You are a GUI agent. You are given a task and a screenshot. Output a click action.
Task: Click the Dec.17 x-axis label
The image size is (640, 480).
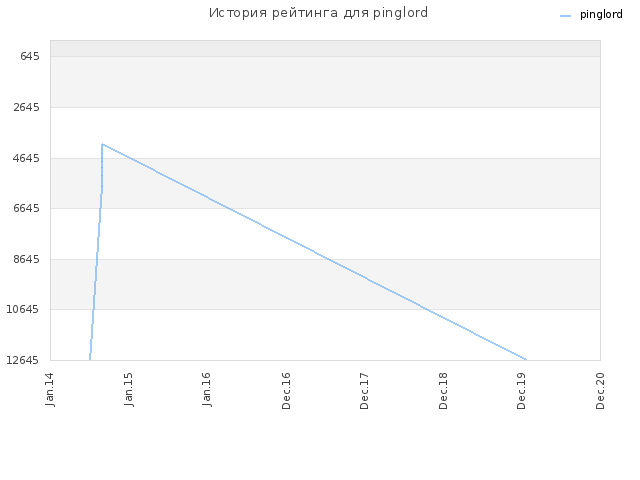(x=364, y=391)
